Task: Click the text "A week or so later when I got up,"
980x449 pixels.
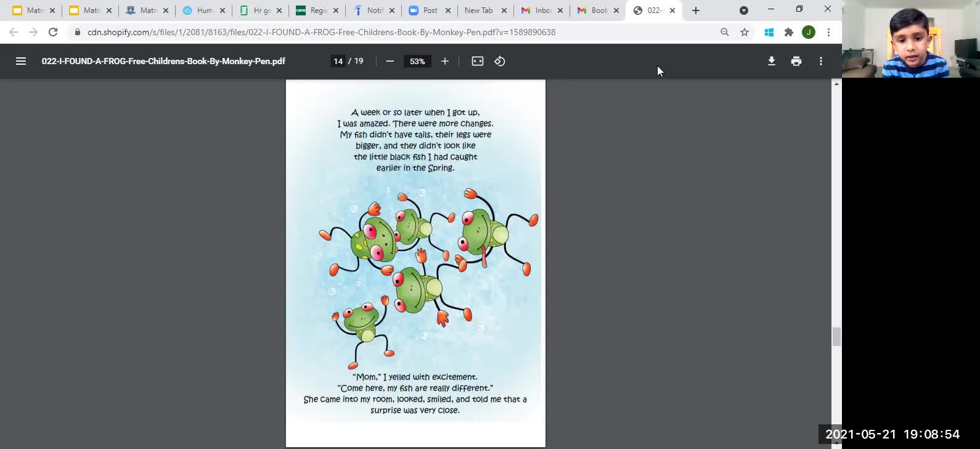Action: (415, 112)
